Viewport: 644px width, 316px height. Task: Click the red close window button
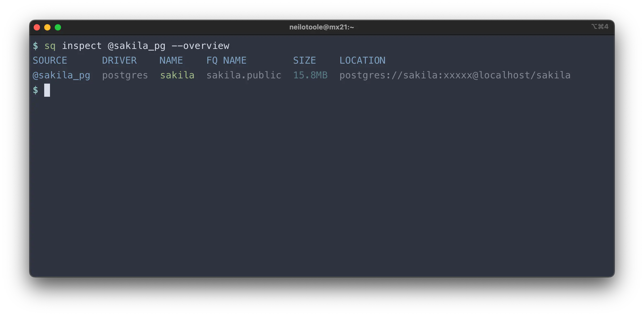click(37, 27)
